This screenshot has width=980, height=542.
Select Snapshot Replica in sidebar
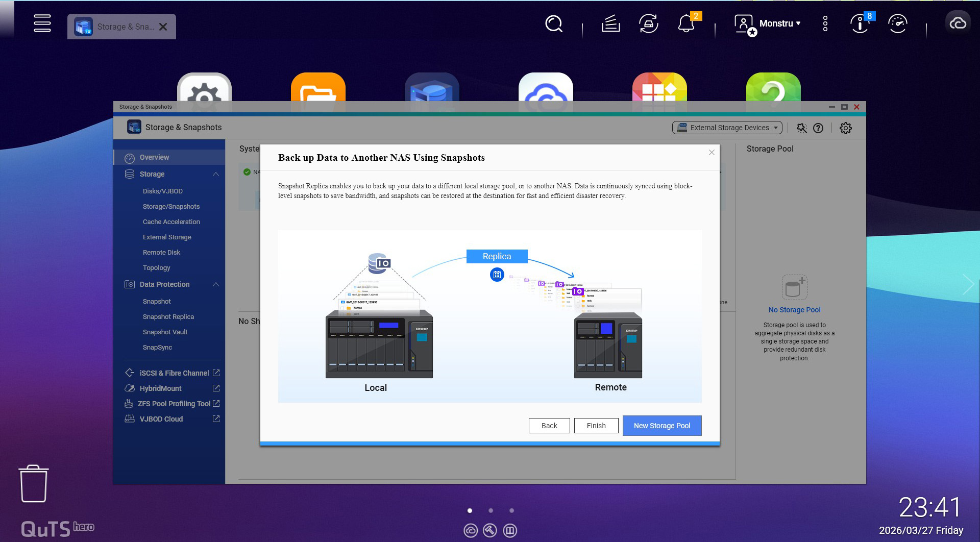[x=168, y=316]
